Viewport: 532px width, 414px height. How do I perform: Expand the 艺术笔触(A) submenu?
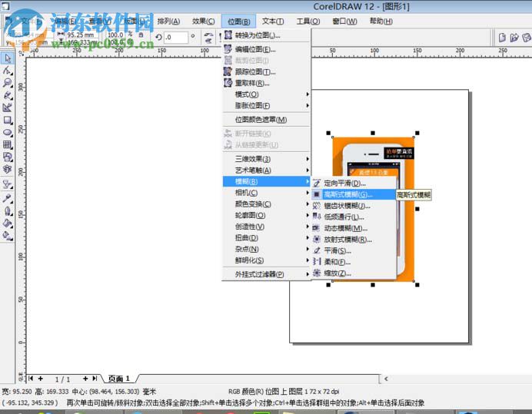[x=266, y=171]
